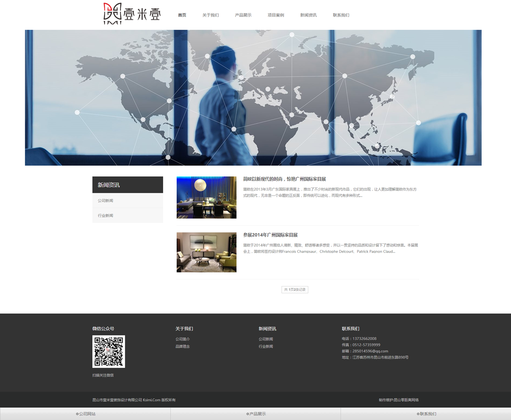Open 联系我们 in the top navigation

click(341, 15)
